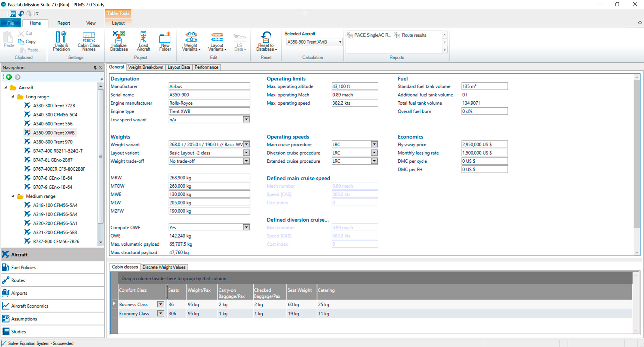Screen dimensions: 644x347
Task: Open the Layout variant dropdown
Action: (x=246, y=153)
